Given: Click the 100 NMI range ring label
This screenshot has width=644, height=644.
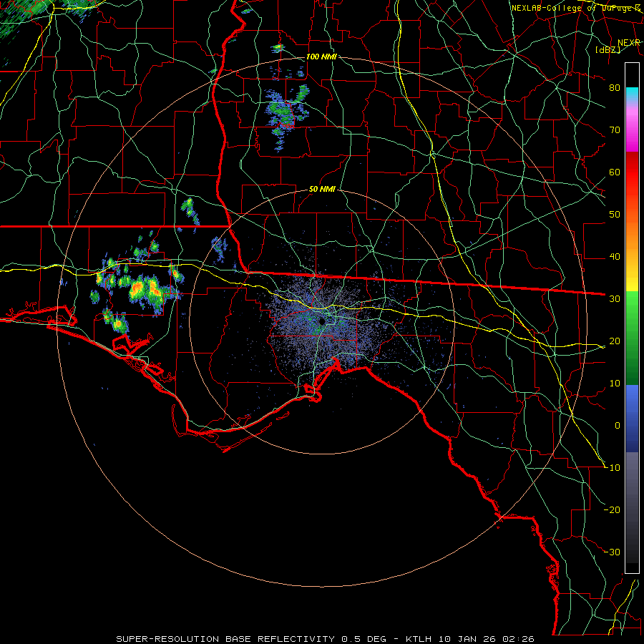Looking at the screenshot, I should [321, 57].
